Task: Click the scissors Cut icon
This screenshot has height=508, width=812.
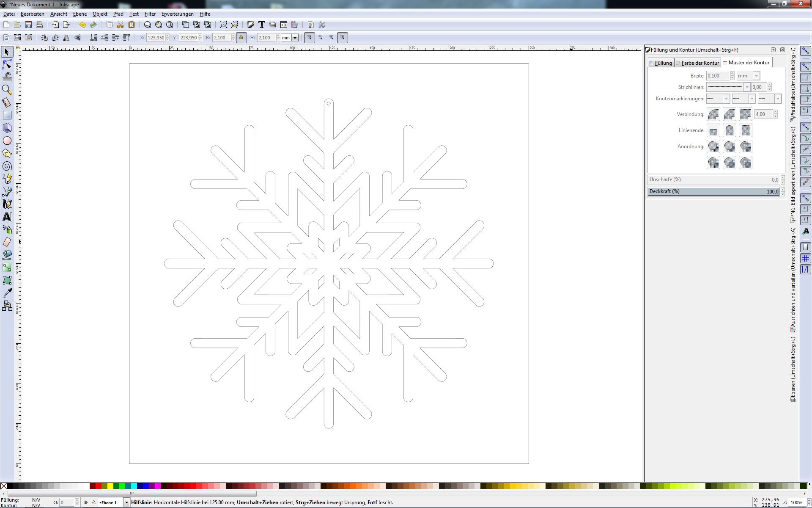Action: tap(121, 25)
